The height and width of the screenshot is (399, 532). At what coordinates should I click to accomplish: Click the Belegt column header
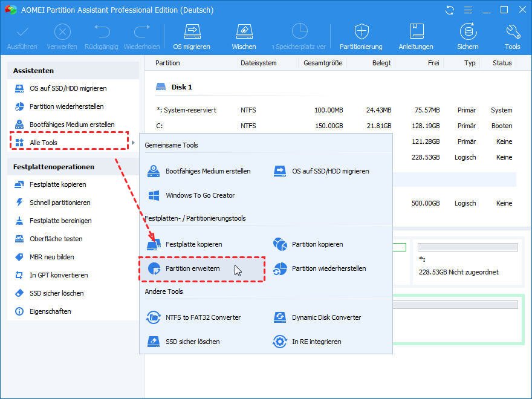pyautogui.click(x=381, y=63)
